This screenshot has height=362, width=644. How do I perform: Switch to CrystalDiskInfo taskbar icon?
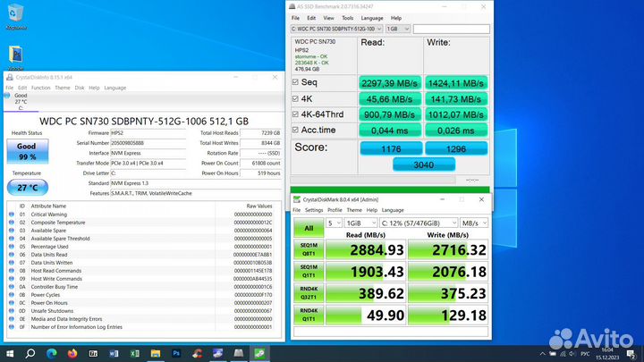coord(217,353)
